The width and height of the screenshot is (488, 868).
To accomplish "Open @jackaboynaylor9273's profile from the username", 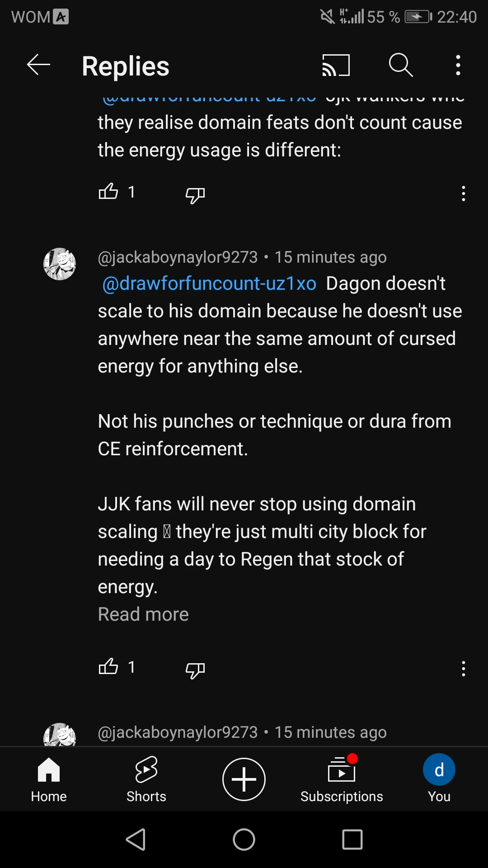I will 178,257.
